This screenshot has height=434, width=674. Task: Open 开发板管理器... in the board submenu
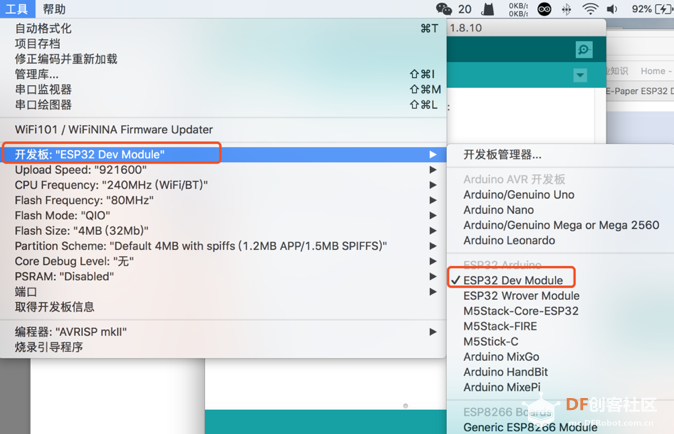tap(561, 155)
